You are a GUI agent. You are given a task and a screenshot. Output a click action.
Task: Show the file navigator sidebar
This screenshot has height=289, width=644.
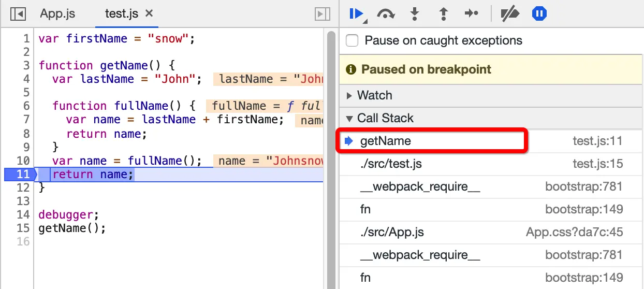pyautogui.click(x=18, y=14)
